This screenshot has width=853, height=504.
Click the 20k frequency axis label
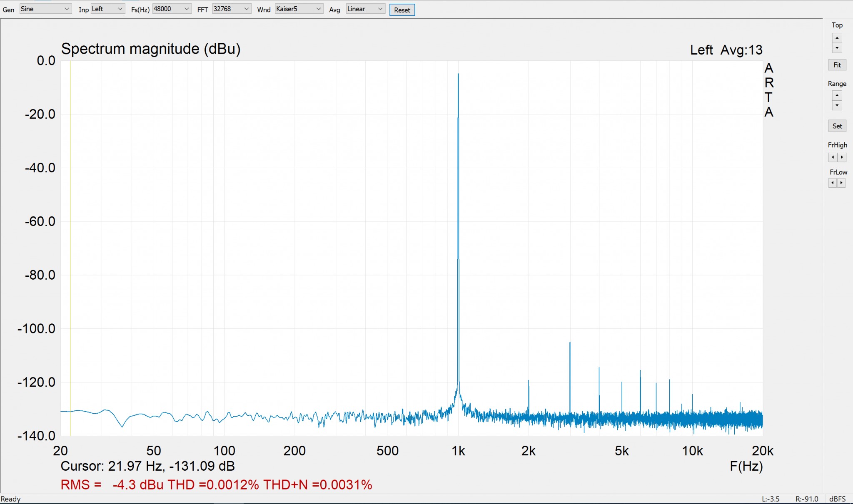[763, 451]
